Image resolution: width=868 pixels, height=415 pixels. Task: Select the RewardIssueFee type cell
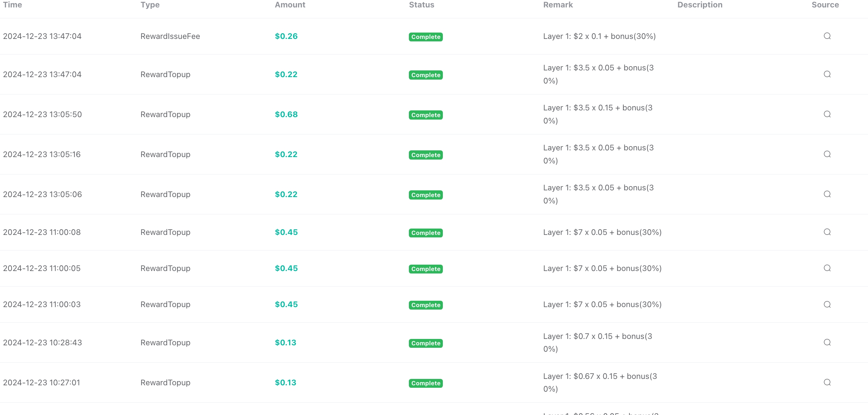[x=170, y=36]
